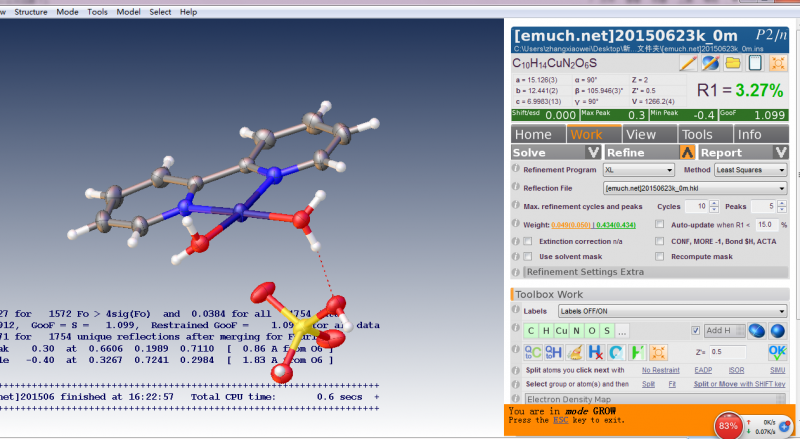800x439 pixels.
Task: Click the info icon beside Refinement Program
Action: (x=516, y=168)
